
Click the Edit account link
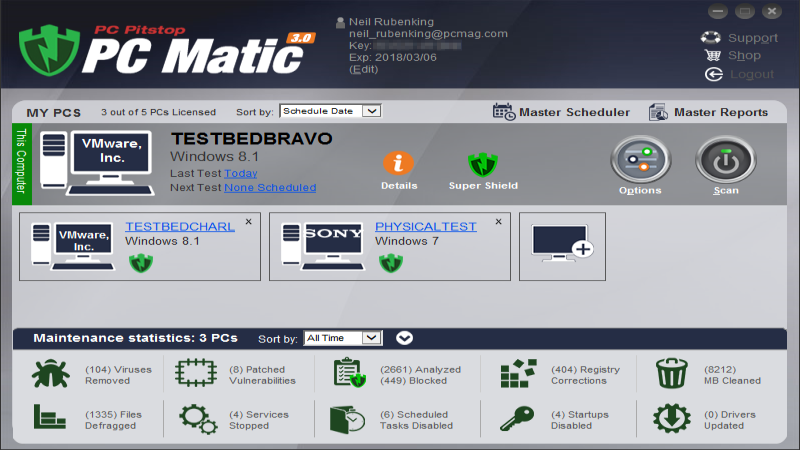[364, 69]
